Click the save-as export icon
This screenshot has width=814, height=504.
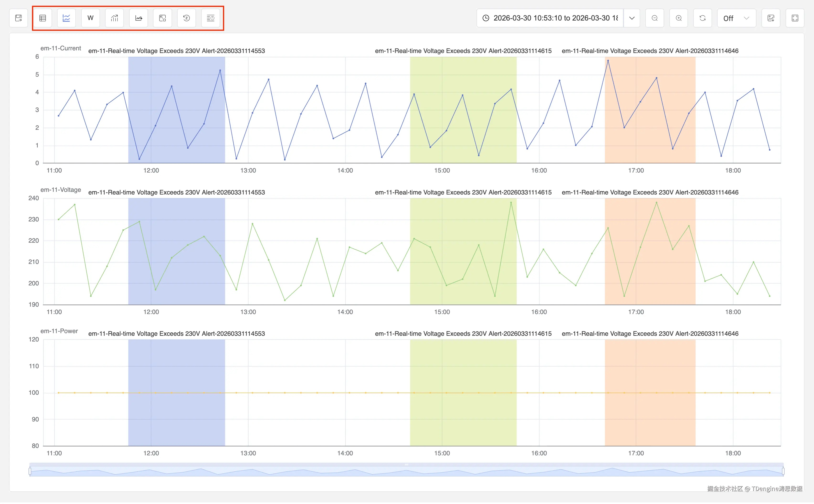pos(19,18)
